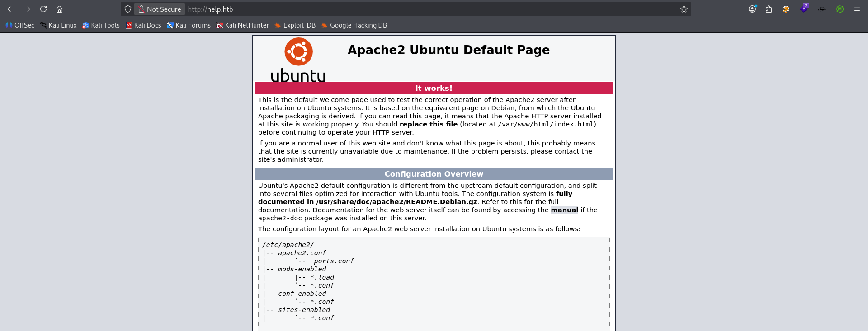
Task: Open the Firefox home page
Action: pyautogui.click(x=59, y=9)
